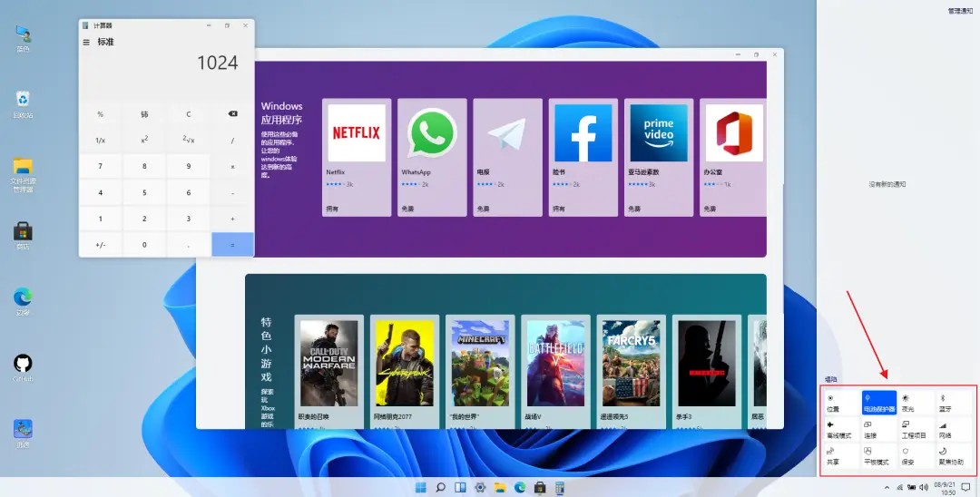Click the Security (保安) quick action
The image size is (980, 497).
[916, 456]
